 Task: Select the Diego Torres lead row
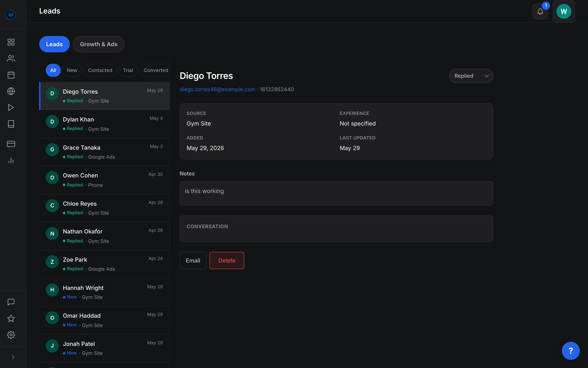[105, 96]
